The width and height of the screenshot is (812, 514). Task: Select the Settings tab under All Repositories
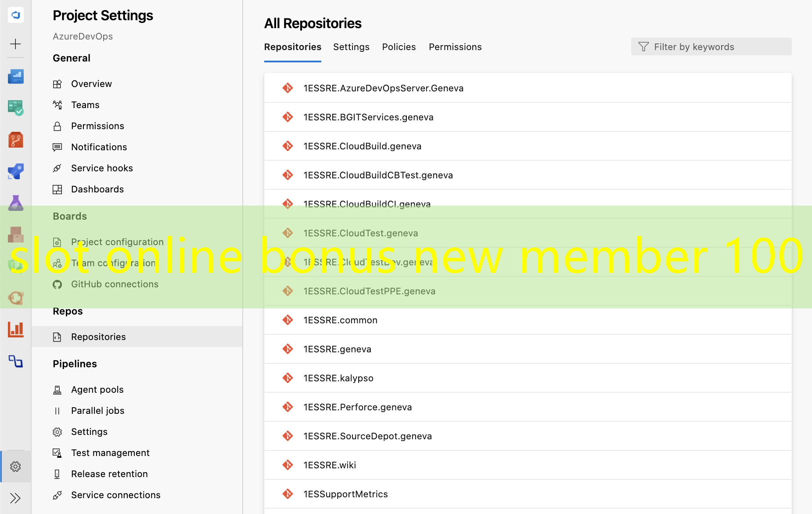(351, 47)
